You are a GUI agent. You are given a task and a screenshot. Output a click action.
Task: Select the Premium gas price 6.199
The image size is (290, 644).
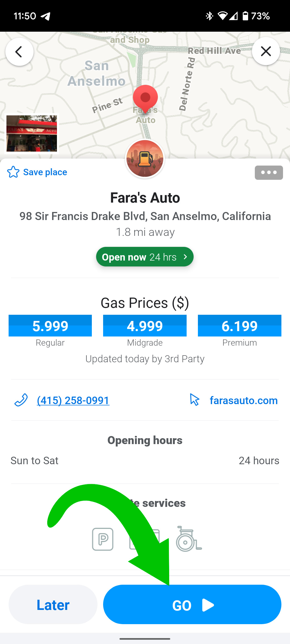tap(240, 325)
